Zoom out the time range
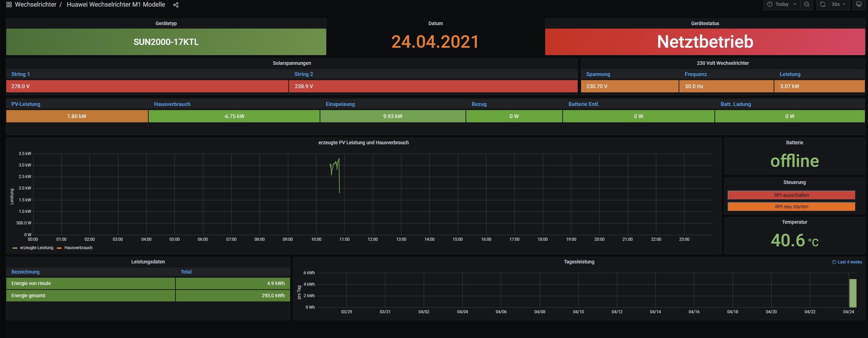 (x=806, y=5)
